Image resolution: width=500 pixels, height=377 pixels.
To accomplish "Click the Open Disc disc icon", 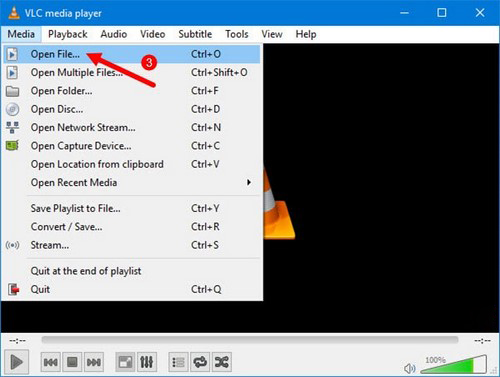I will coord(13,109).
